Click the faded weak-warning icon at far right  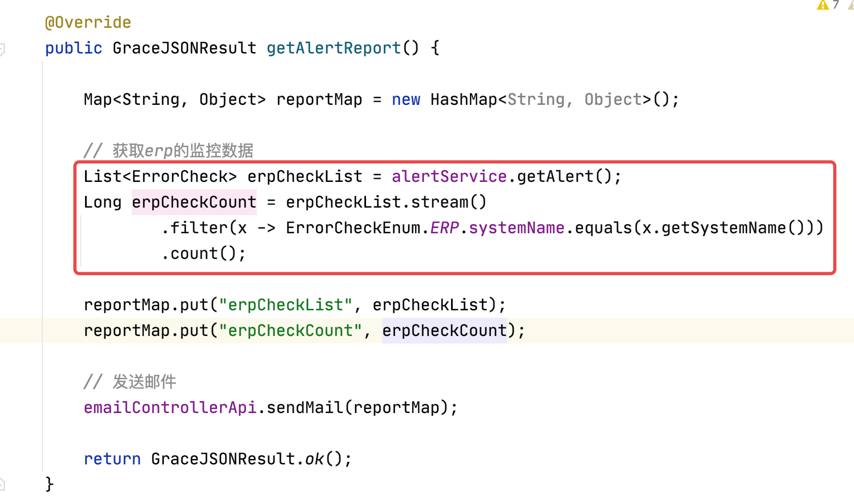click(851, 5)
